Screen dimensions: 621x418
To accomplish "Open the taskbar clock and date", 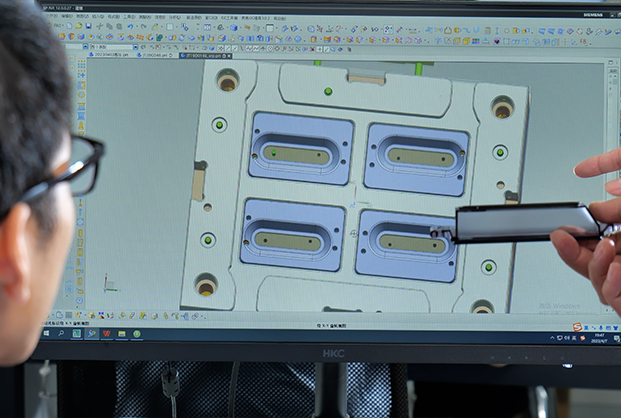I will click(599, 338).
